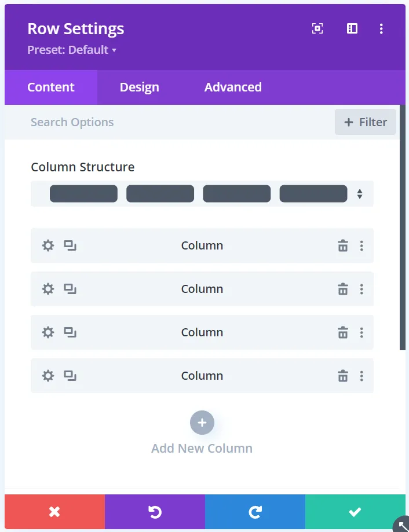This screenshot has height=532, width=409.
Task: Open the Row Settings three-dot menu
Action: [381, 28]
